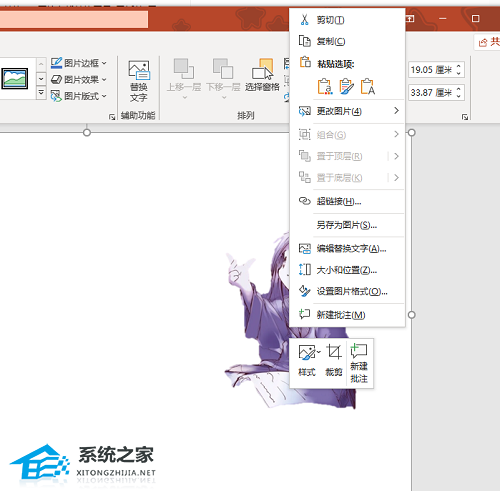
Task: Select Keep Source Formatting paste icon
Action: 325,87
